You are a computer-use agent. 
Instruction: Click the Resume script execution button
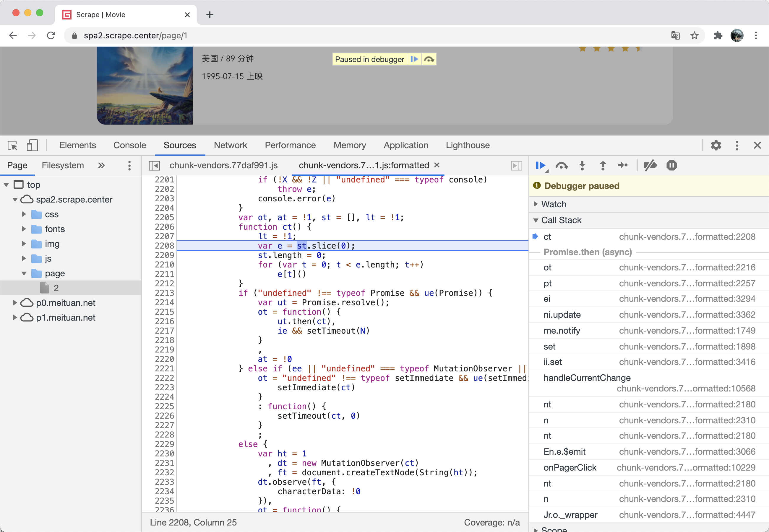pos(541,165)
